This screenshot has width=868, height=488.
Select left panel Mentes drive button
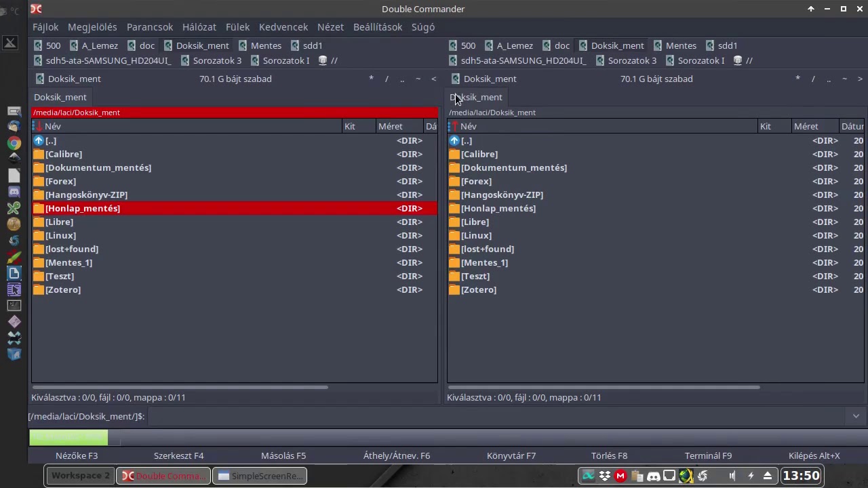[260, 45]
